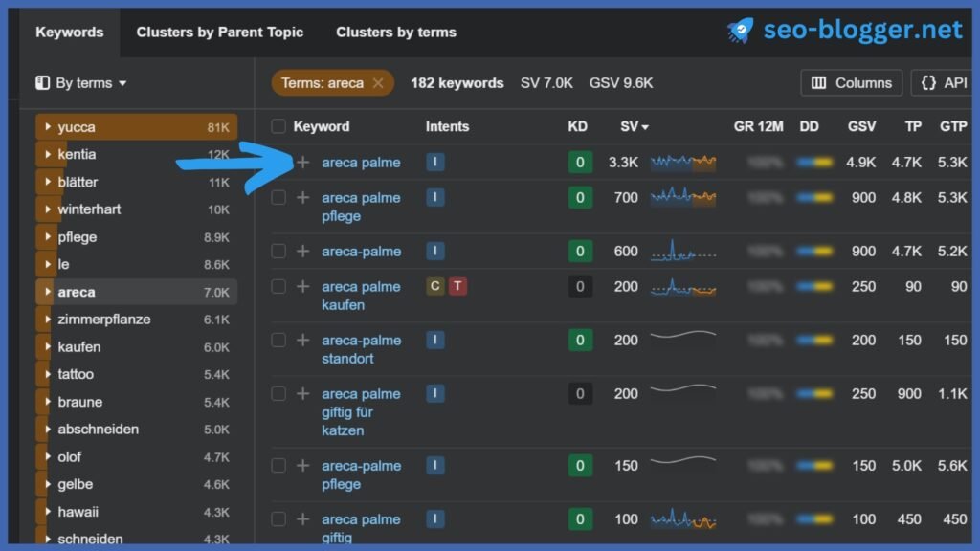Image resolution: width=980 pixels, height=551 pixels.
Task: Expand the 'kaufen' term group
Action: pos(48,346)
